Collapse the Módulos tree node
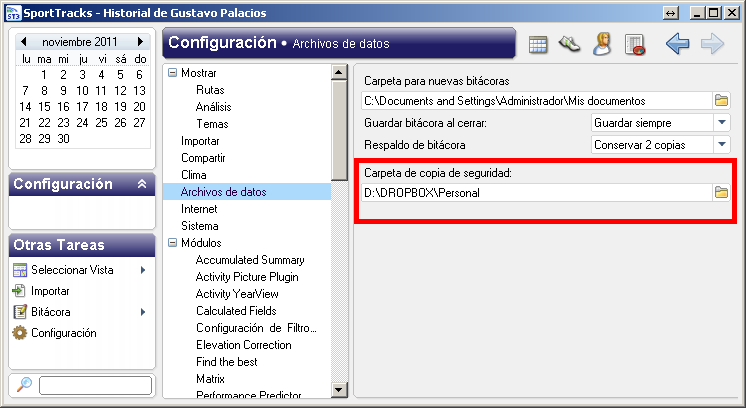Image resolution: width=746 pixels, height=408 pixels. click(x=172, y=243)
